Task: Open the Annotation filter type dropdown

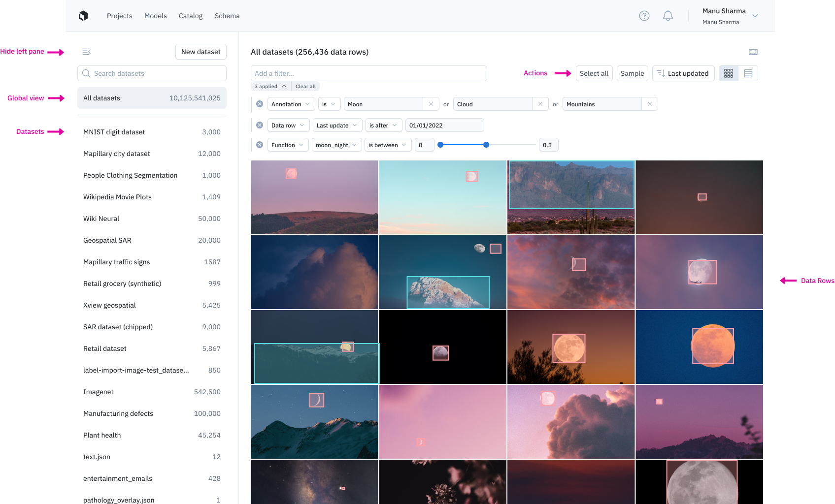Action: (x=291, y=104)
